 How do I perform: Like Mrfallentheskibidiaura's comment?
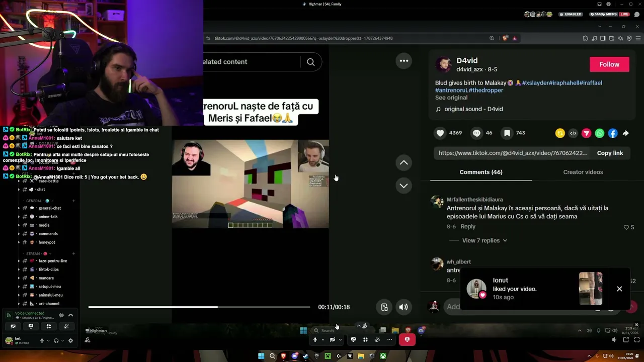click(626, 227)
